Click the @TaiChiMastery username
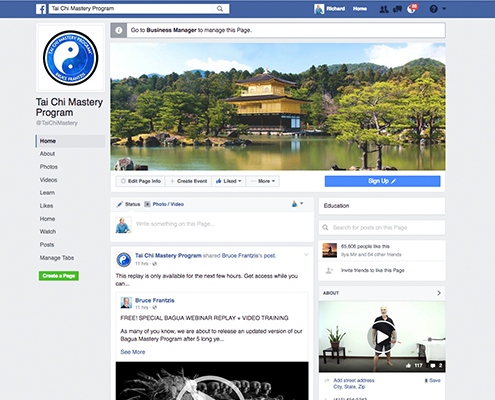This screenshot has width=495, height=400. click(57, 123)
